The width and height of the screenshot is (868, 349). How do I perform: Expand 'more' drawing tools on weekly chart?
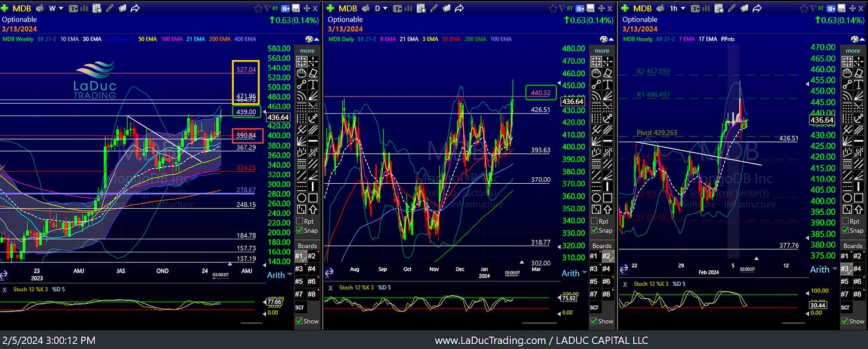pyautogui.click(x=307, y=51)
